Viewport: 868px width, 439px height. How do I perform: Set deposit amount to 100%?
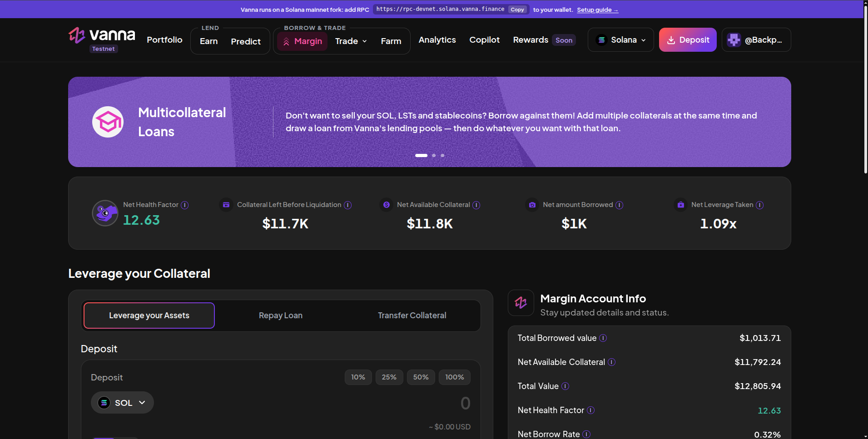pyautogui.click(x=455, y=377)
